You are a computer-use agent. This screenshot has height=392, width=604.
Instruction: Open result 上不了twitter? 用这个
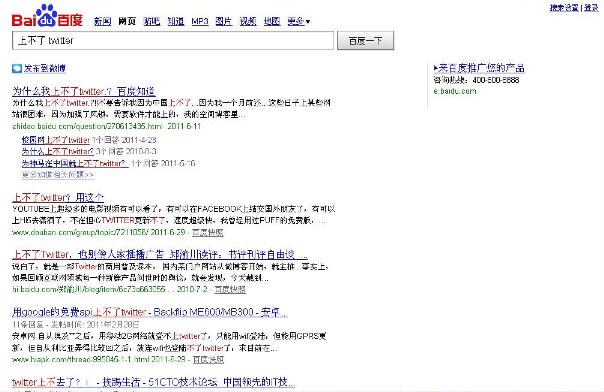point(58,198)
